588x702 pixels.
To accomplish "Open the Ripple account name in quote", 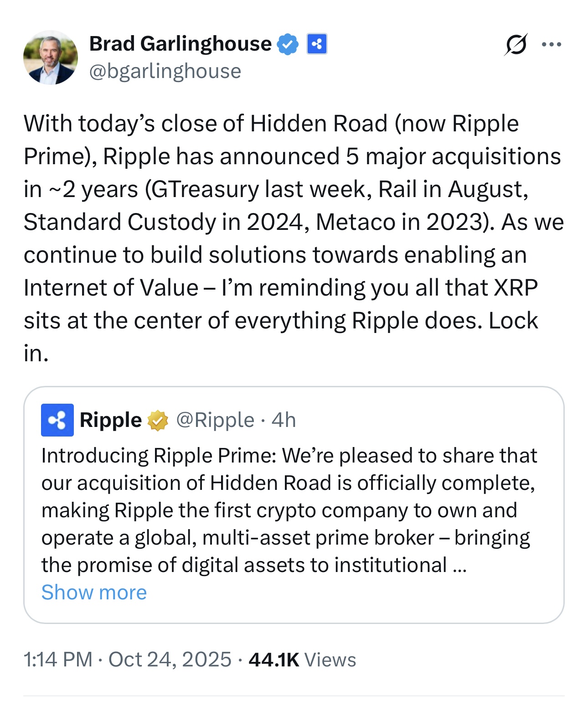I will point(111,420).
